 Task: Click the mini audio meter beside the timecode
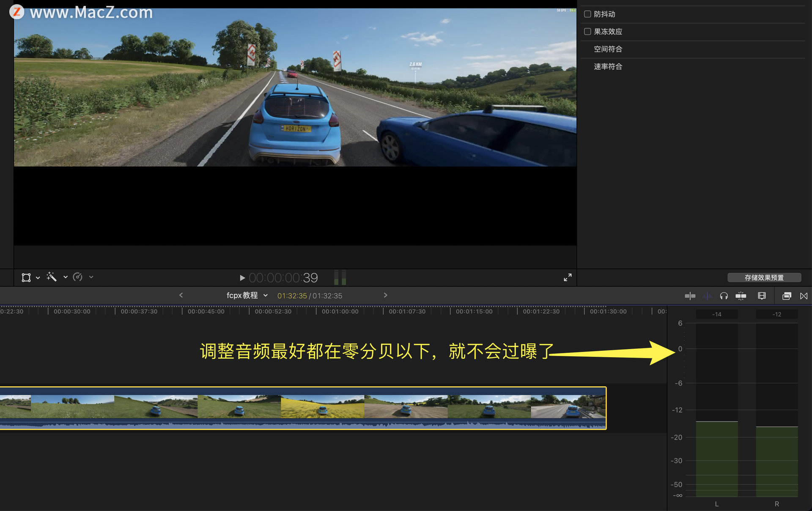point(340,277)
